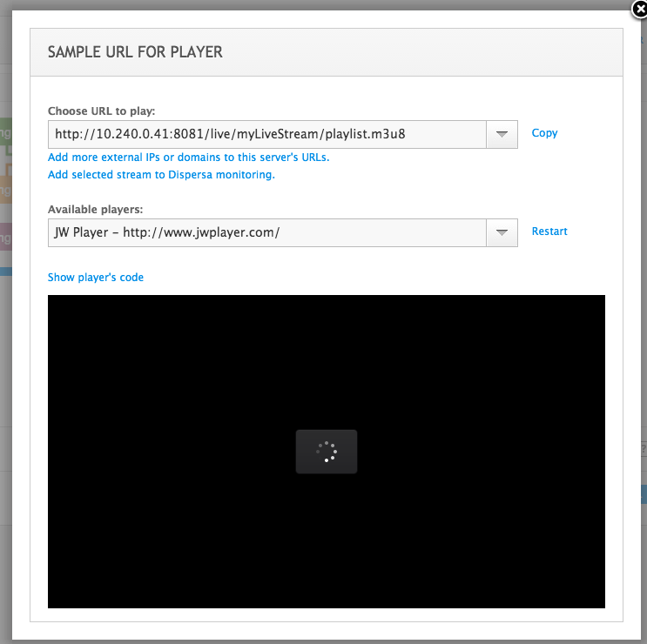The width and height of the screenshot is (647, 644).
Task: Click the dimmed orange block behind dialog
Action: click(5, 188)
